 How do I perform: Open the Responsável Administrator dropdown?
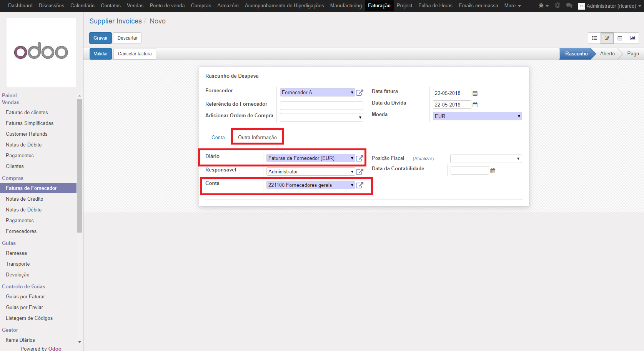(x=310, y=172)
